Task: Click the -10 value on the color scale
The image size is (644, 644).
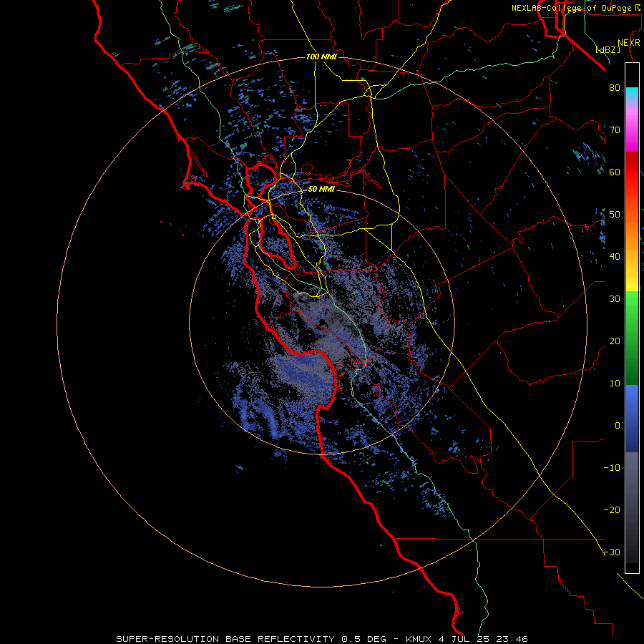Action: pos(612,468)
